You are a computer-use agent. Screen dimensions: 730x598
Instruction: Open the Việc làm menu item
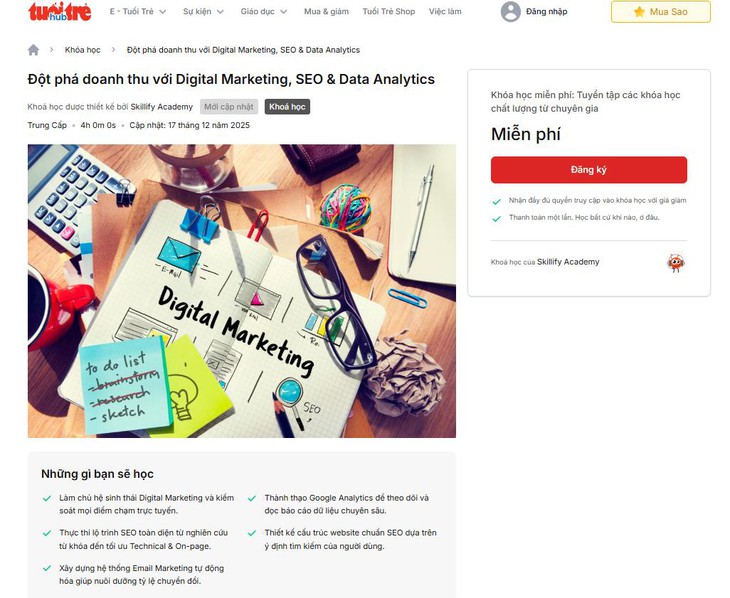coord(445,12)
